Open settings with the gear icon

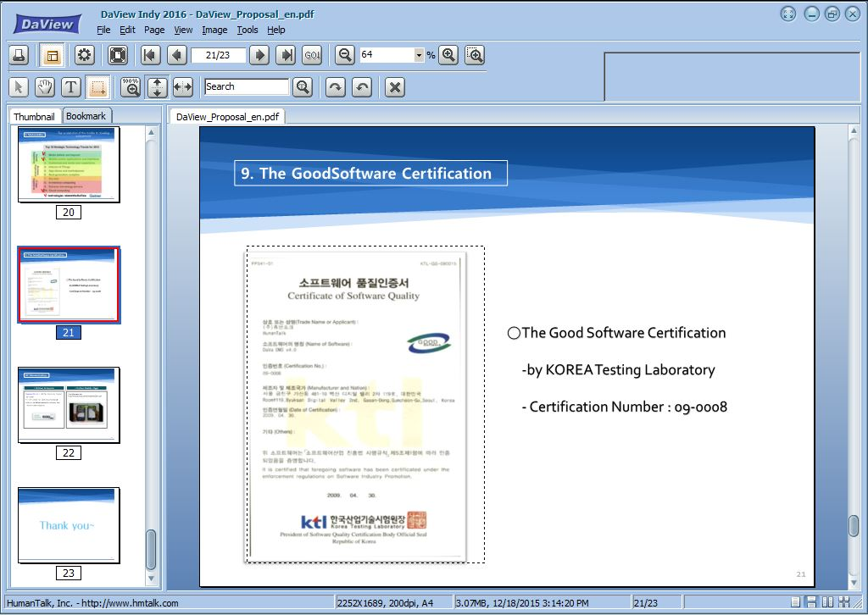(x=85, y=55)
